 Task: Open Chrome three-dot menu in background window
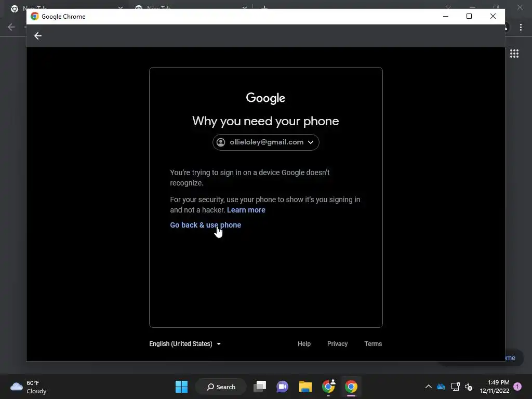521,27
